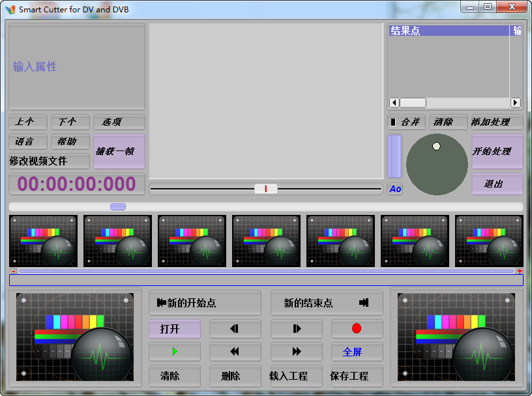The image size is (532, 396).
Task: Click the round jog dial knob
Action: [436, 147]
